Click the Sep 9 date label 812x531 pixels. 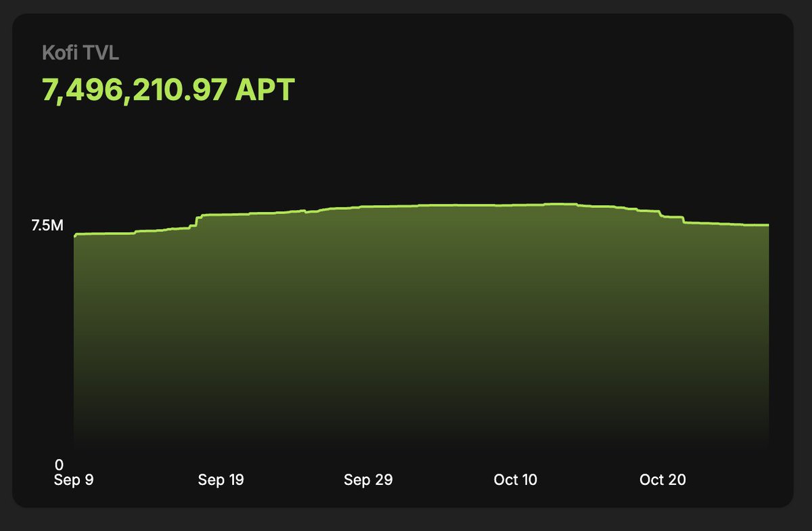click(74, 480)
